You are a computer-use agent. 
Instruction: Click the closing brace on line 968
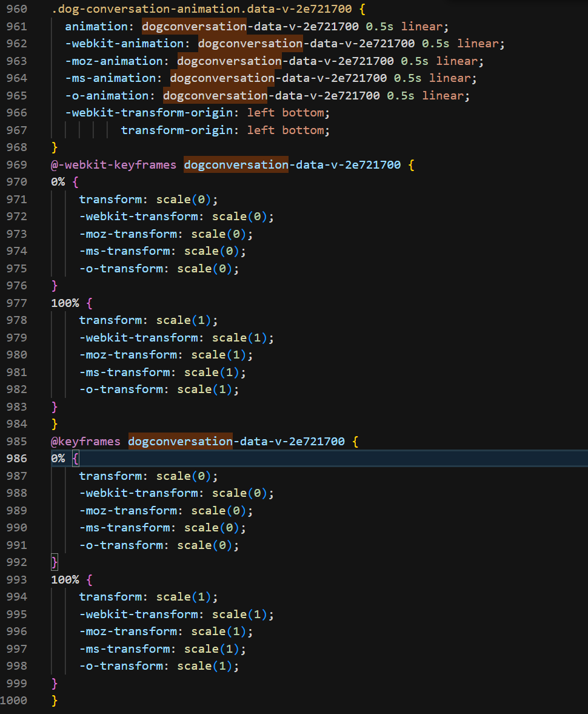[55, 147]
